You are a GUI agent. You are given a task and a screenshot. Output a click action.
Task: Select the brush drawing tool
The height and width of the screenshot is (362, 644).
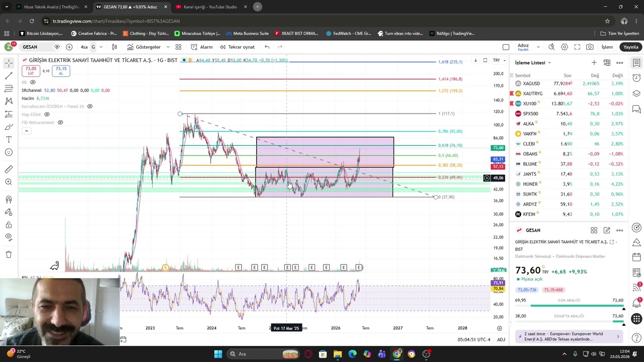coord(9,127)
